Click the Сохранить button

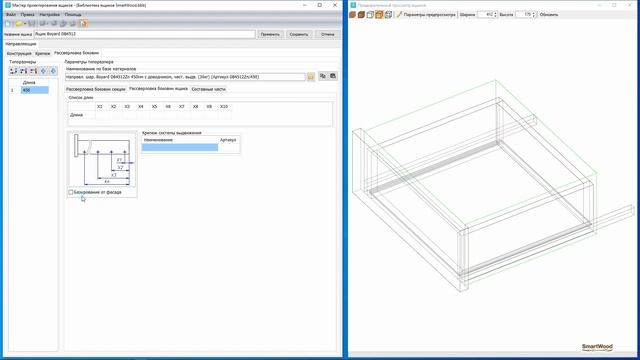click(299, 34)
